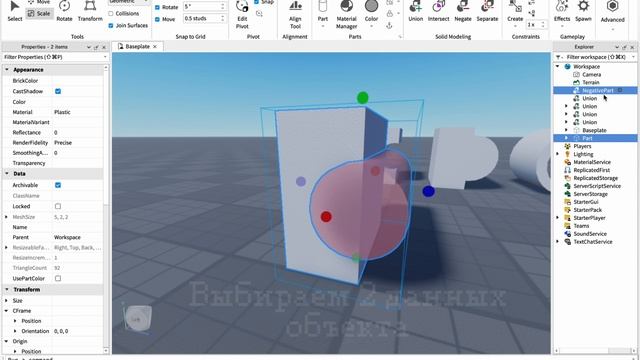
Task: Open the Effects gameplay tool
Action: (562, 11)
